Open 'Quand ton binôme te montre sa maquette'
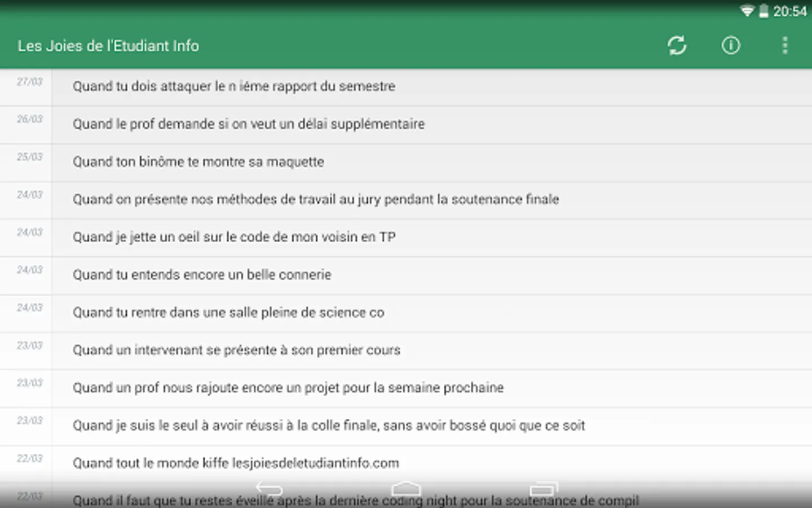This screenshot has width=812, height=508. (x=406, y=163)
